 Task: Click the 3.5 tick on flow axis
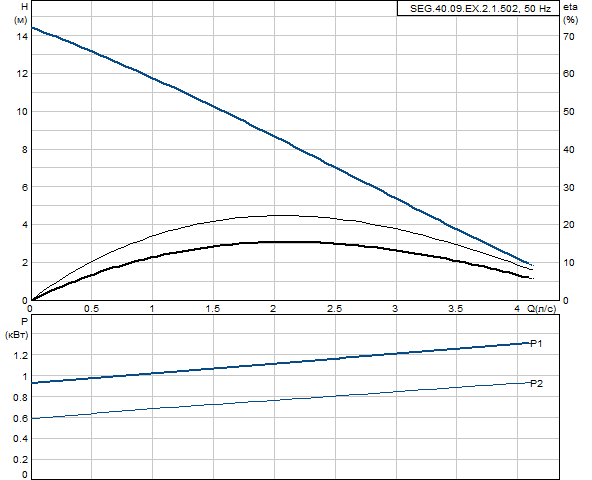456,309
